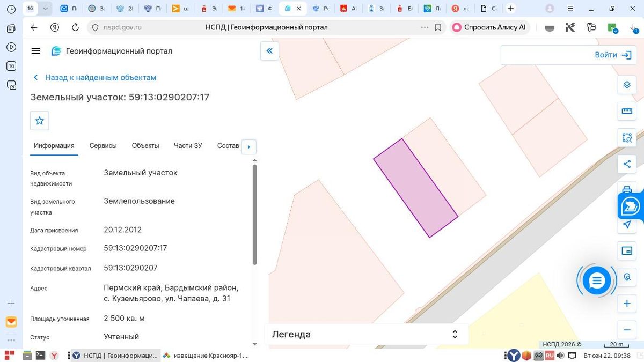Open the chat support bubble
The height and width of the screenshot is (362, 644).
(x=597, y=280)
